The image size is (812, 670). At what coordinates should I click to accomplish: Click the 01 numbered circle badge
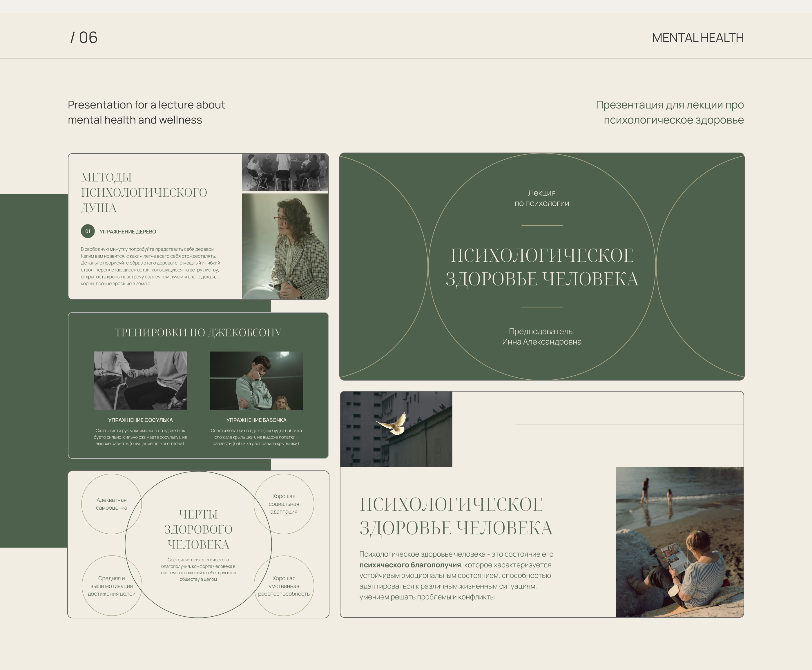(88, 231)
